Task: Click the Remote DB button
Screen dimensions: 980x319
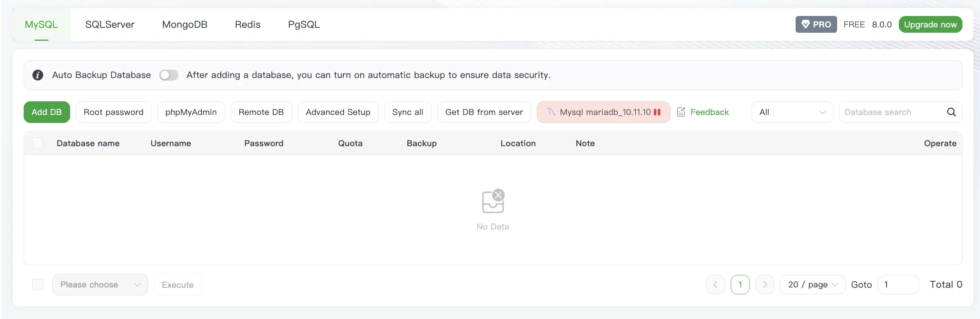Action: [x=261, y=112]
